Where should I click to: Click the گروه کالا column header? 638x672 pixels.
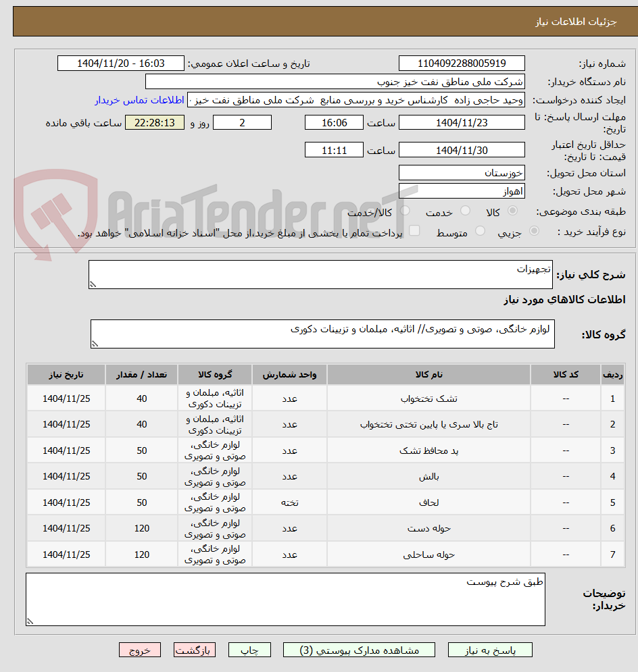pos(215,375)
